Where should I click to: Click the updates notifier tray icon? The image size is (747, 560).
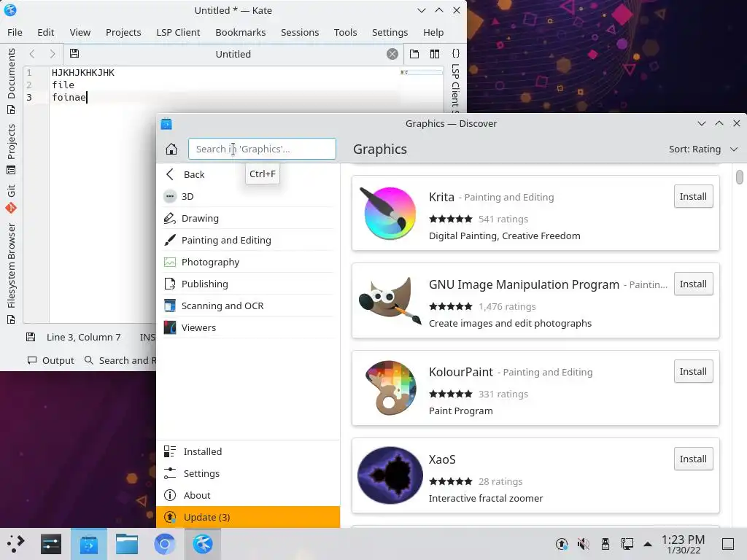coord(562,544)
